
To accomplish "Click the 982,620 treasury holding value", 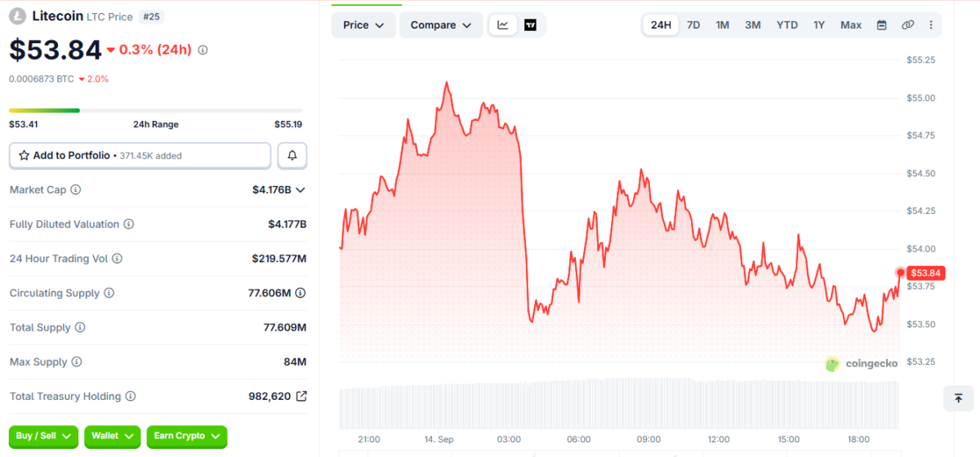I will pyautogui.click(x=269, y=396).
